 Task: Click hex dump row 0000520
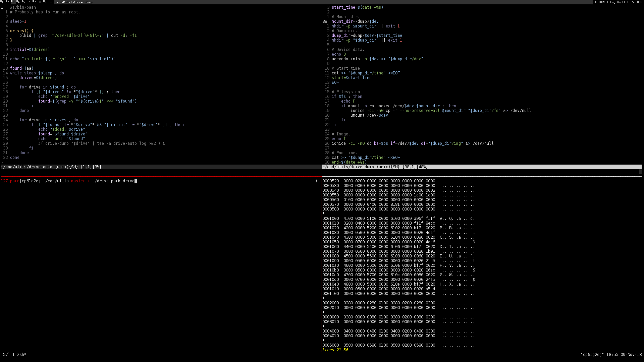coord(399,181)
